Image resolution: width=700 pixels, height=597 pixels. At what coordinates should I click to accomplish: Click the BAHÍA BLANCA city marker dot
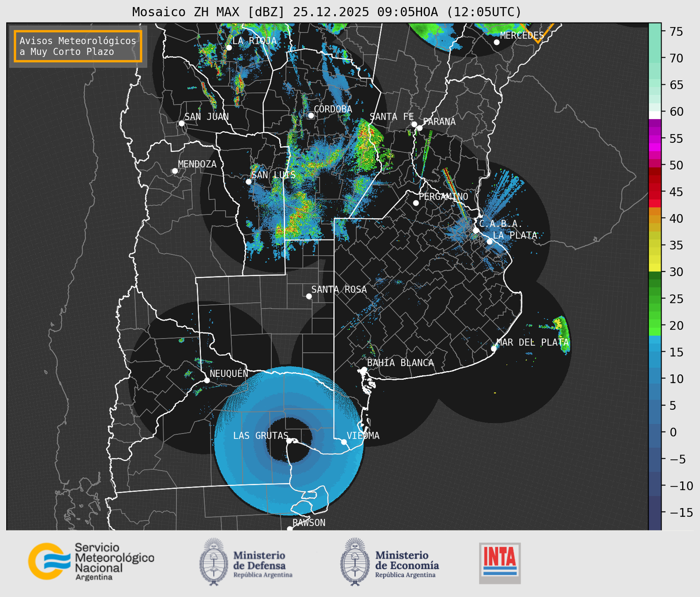[x=364, y=369]
